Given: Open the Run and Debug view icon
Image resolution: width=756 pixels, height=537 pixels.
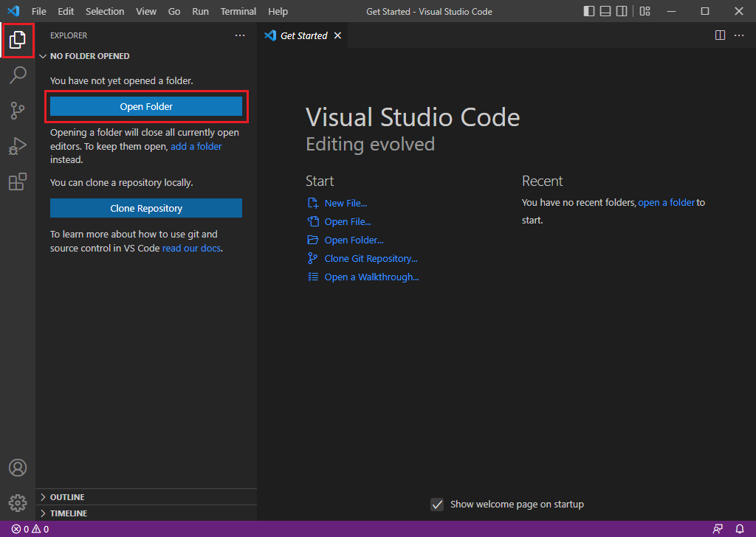Looking at the screenshot, I should click(18, 146).
